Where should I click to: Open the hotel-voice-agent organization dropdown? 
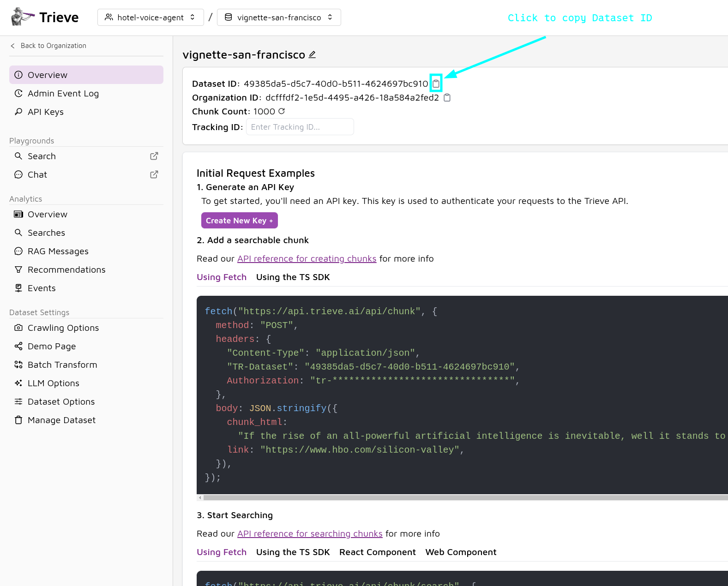click(150, 18)
